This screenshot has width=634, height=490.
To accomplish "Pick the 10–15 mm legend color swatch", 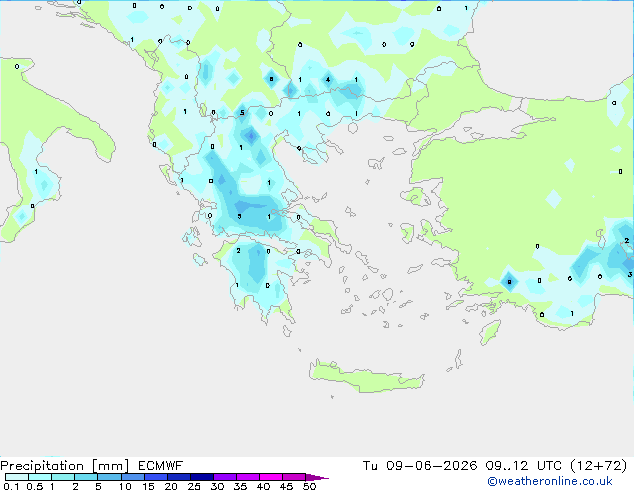I will [132, 477].
